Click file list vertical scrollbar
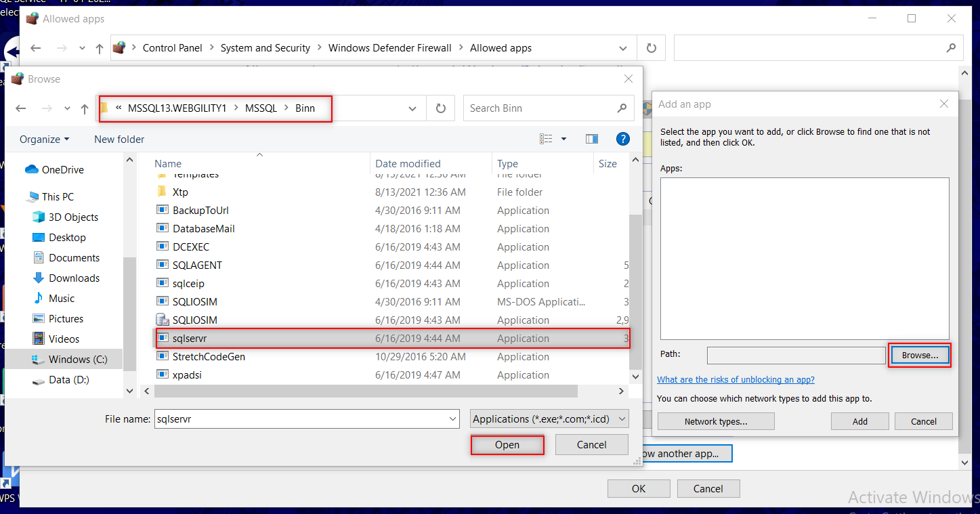Screen dimensions: 980x514 click(x=635, y=291)
